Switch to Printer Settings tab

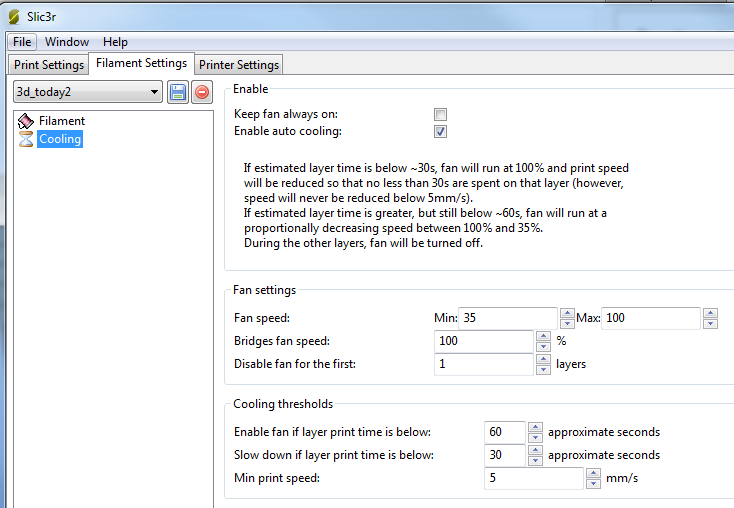pyautogui.click(x=239, y=65)
